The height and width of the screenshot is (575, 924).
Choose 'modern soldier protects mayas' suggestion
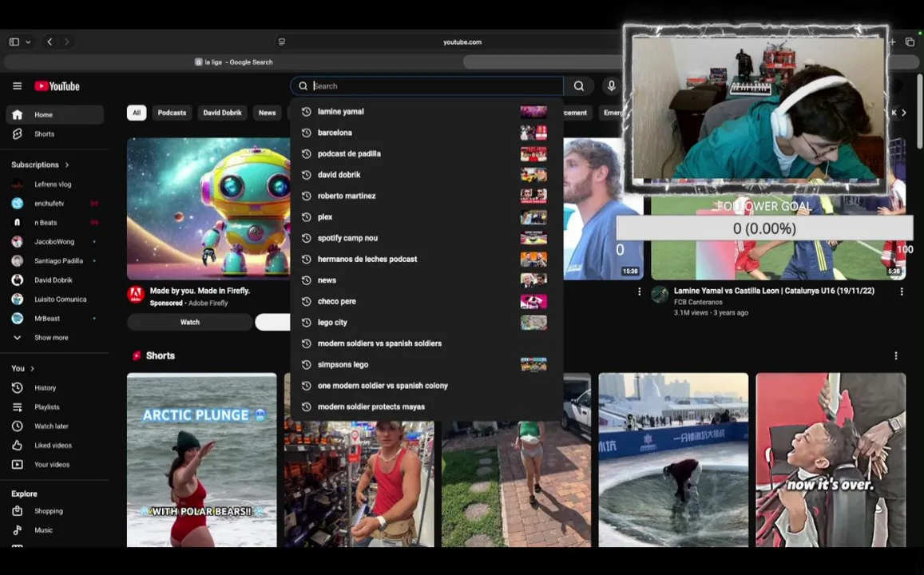[x=426, y=406]
